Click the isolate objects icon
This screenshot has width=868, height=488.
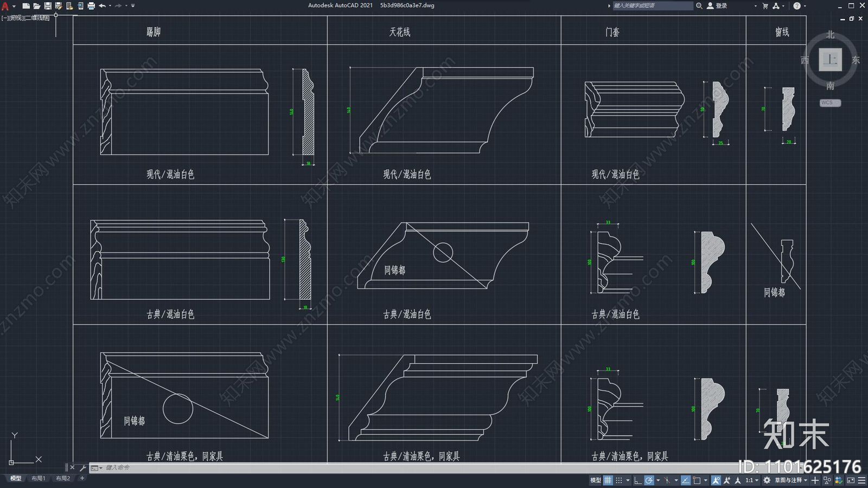(x=827, y=480)
